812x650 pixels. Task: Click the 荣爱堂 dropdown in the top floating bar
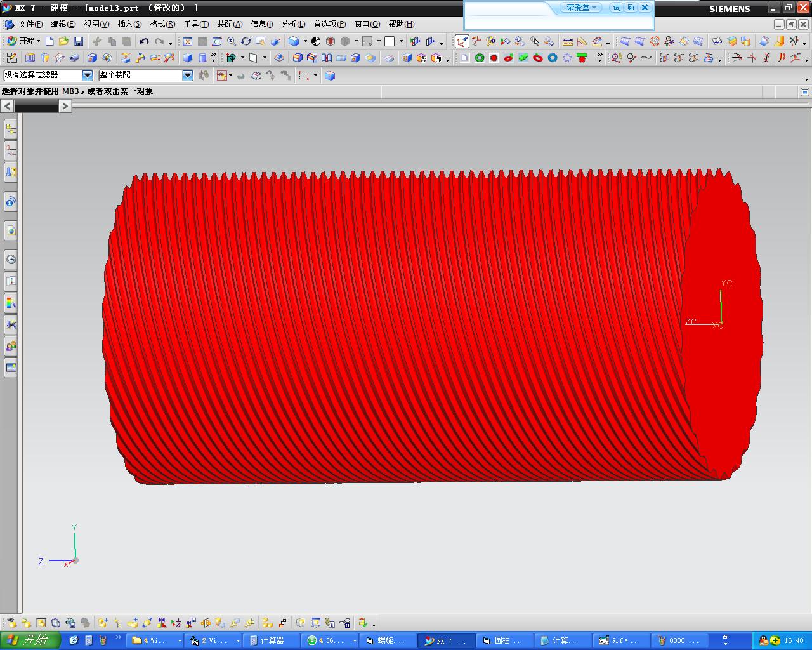coord(580,8)
